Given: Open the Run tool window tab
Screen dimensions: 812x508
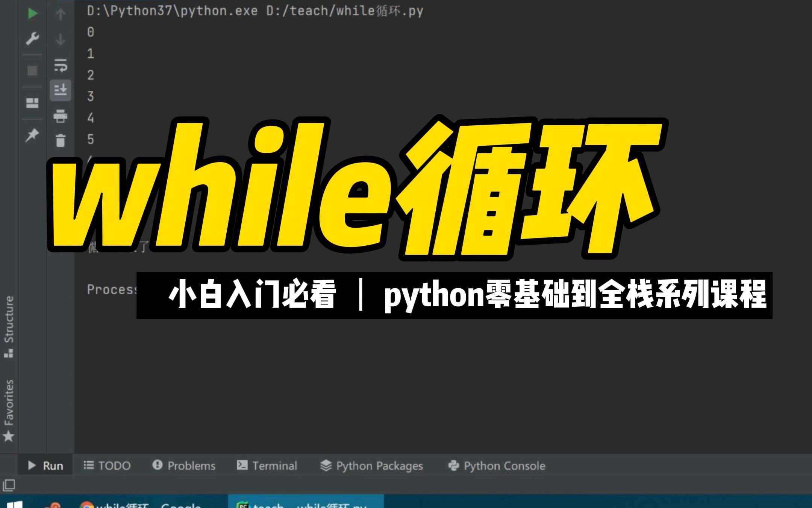Looking at the screenshot, I should click(x=45, y=465).
